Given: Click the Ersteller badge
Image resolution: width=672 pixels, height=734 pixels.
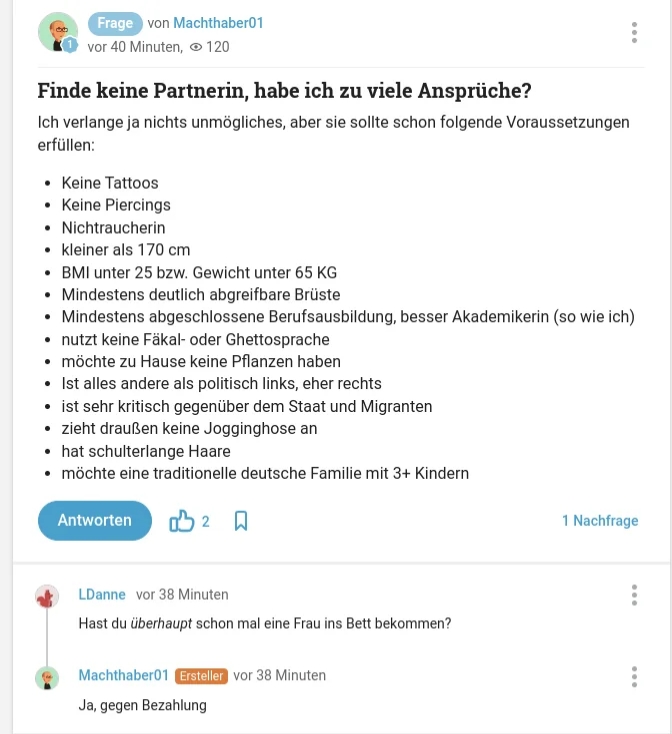Looking at the screenshot, I should point(201,676).
